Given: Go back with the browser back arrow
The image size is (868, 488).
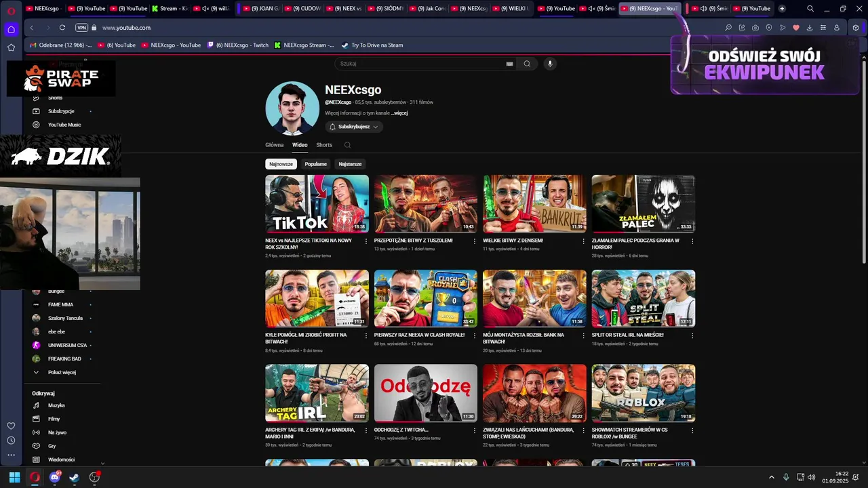Looking at the screenshot, I should click(32, 28).
